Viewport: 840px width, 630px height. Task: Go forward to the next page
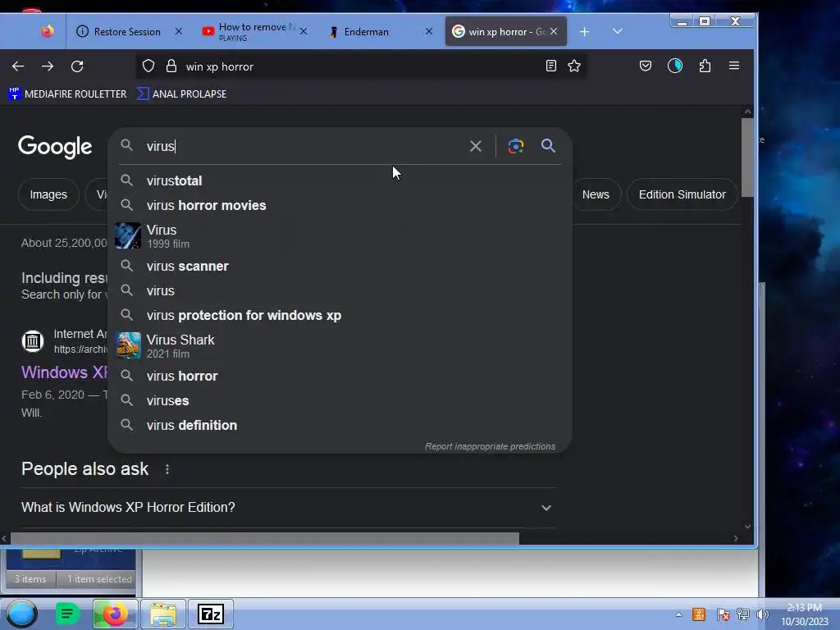coord(48,66)
